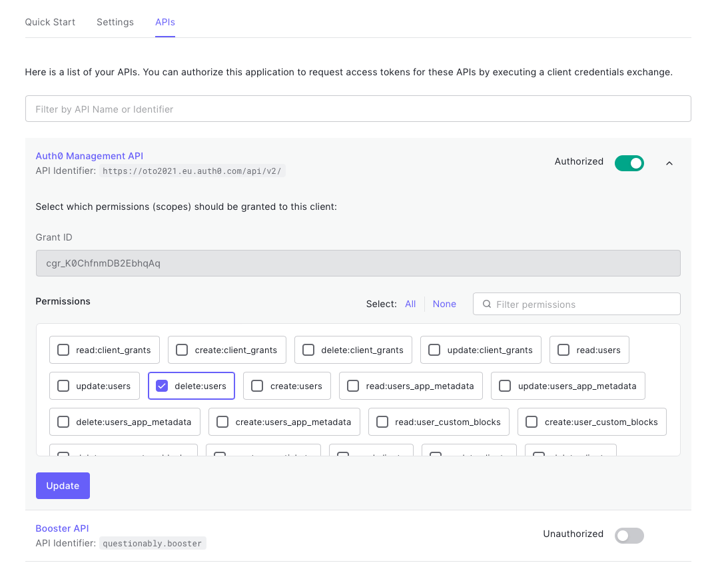Check create:client_grants permission

[182, 350]
